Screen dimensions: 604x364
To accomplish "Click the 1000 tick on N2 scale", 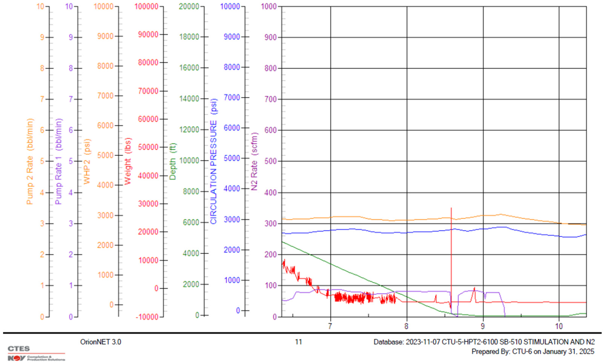I will pos(268,6).
